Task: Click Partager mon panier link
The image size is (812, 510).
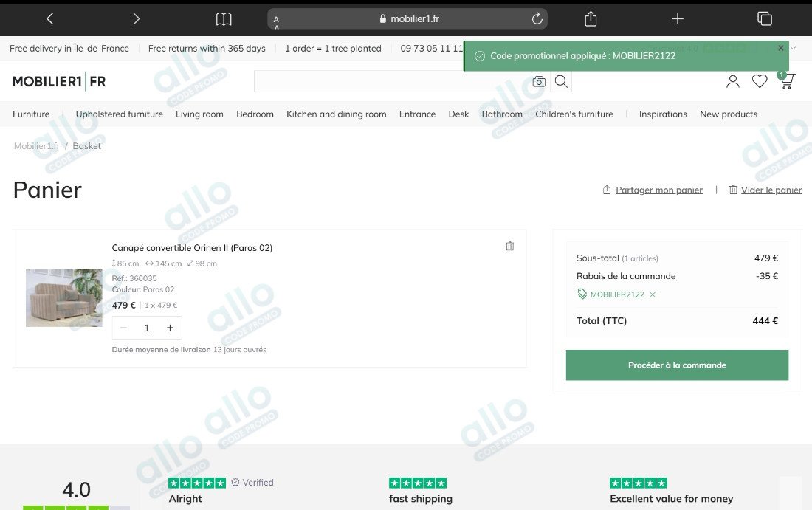Action: (x=658, y=190)
